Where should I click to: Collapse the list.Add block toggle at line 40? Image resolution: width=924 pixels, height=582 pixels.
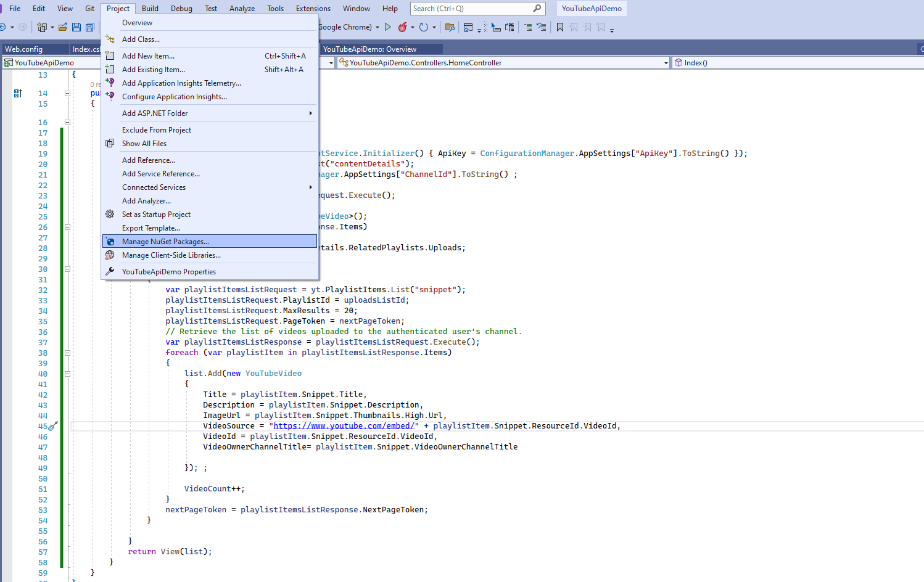click(67, 374)
